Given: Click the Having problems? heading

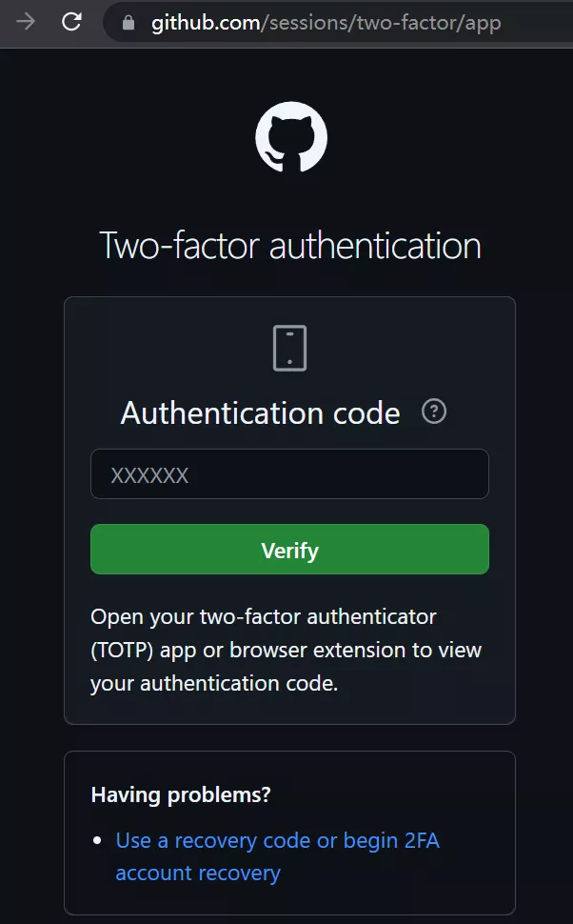Looking at the screenshot, I should coord(181,794).
